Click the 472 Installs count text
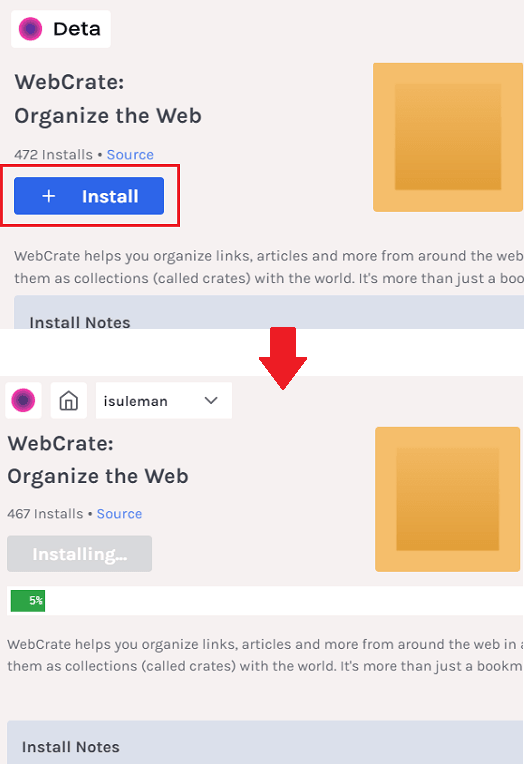524x764 pixels. click(53, 154)
